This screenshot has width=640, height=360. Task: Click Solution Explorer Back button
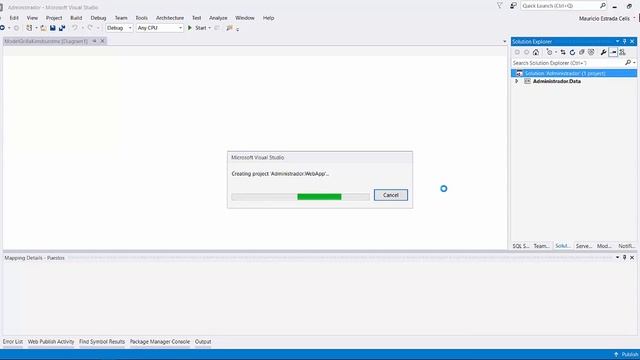click(x=517, y=52)
